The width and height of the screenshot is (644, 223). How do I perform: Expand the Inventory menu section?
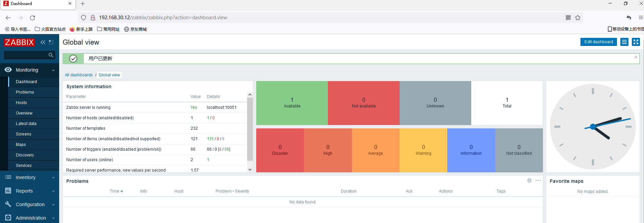pos(53,178)
